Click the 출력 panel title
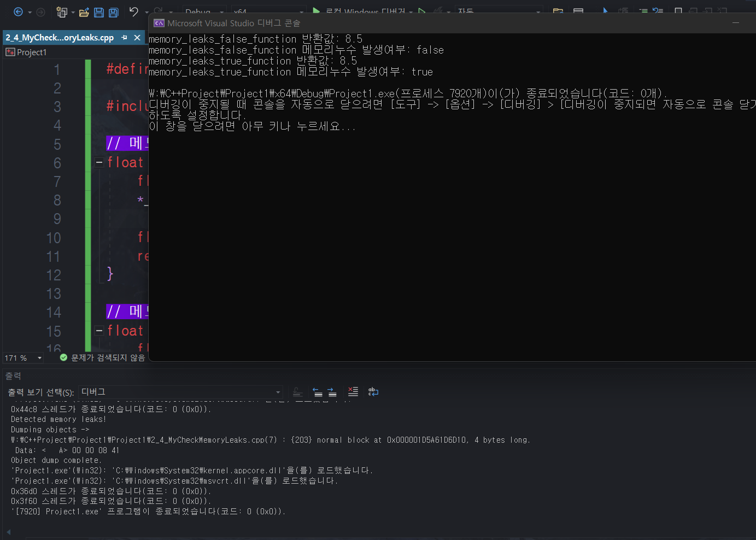756x540 pixels. [13, 376]
